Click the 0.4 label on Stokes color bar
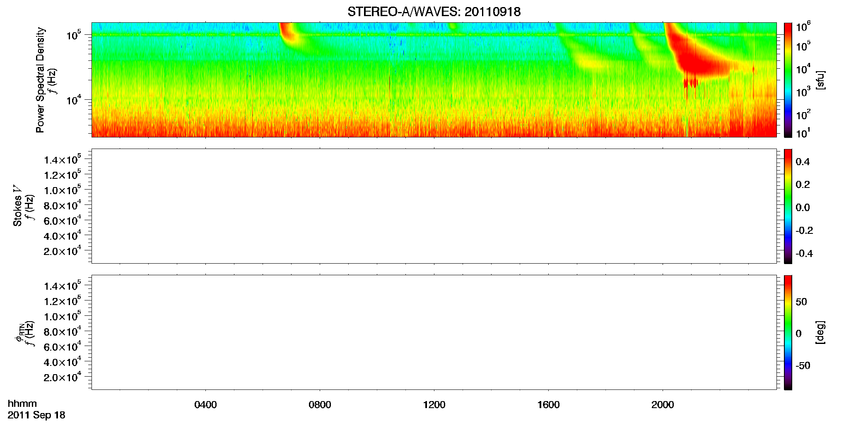 pyautogui.click(x=803, y=162)
